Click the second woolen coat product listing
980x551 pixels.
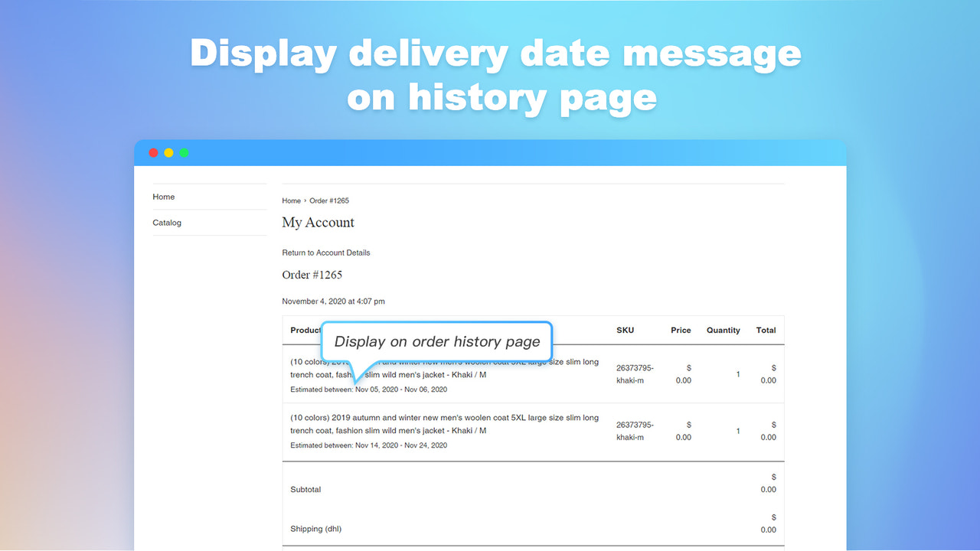(444, 424)
